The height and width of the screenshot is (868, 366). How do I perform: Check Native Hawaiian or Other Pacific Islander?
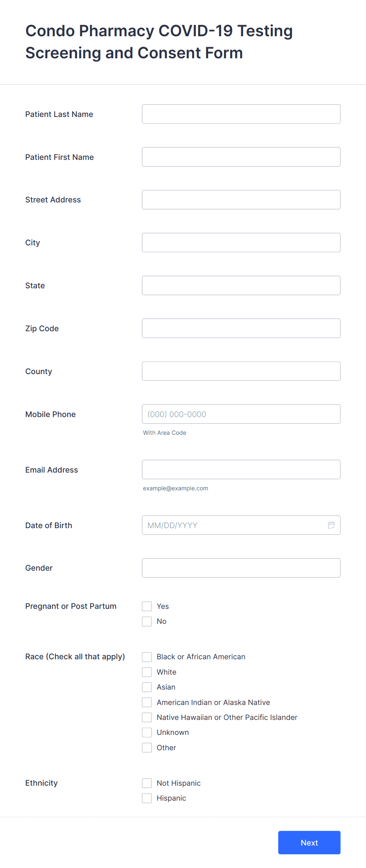[x=147, y=717]
